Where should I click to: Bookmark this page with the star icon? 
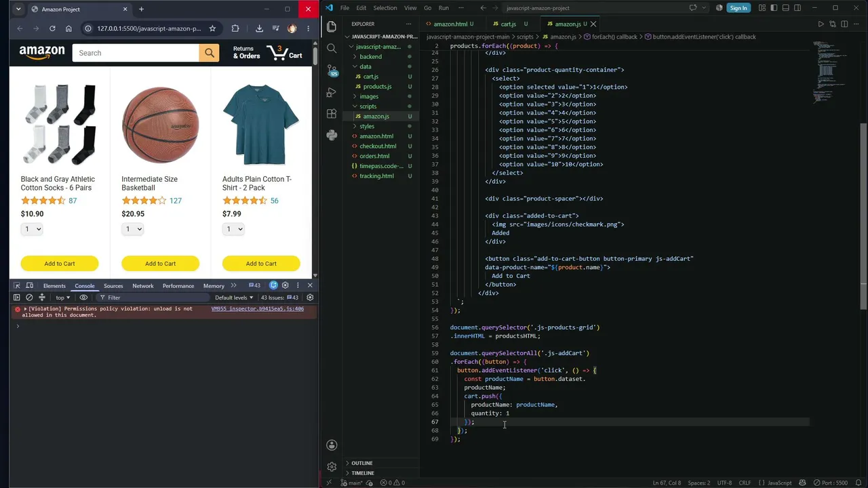pyautogui.click(x=212, y=28)
